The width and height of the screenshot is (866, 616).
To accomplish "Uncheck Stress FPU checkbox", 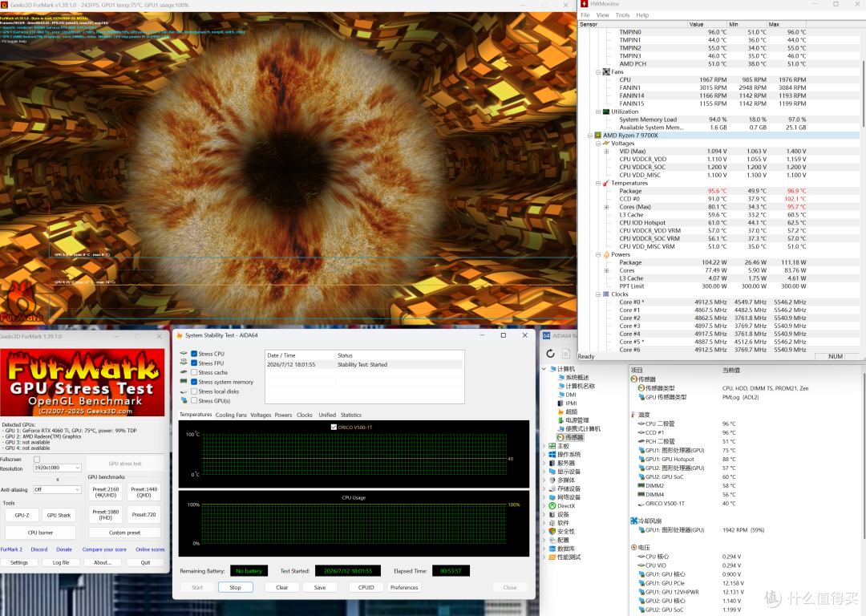I will tap(194, 363).
